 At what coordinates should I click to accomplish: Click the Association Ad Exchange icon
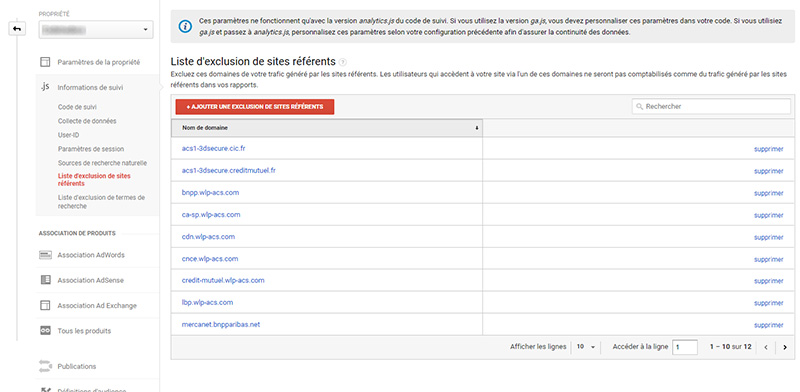pos(45,305)
